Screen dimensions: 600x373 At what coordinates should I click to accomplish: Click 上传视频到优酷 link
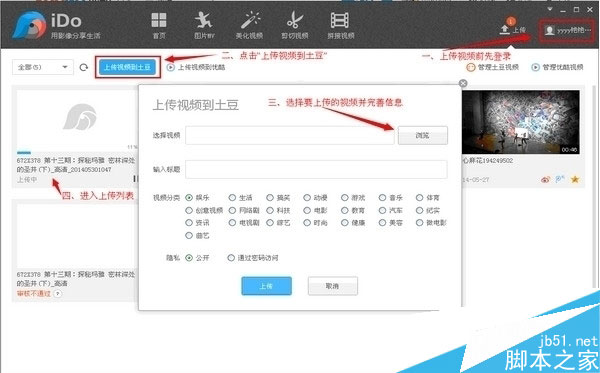[196, 67]
